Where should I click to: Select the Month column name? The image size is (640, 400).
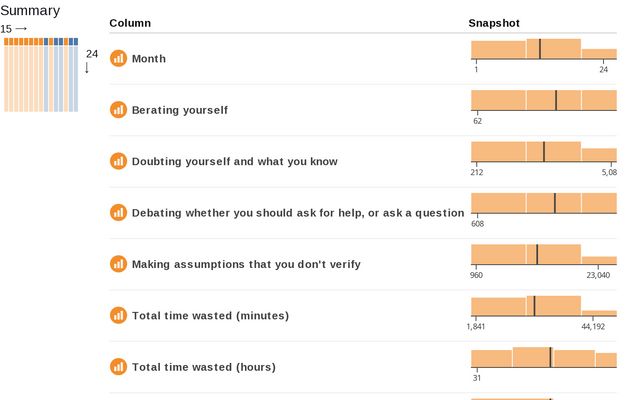tap(149, 59)
